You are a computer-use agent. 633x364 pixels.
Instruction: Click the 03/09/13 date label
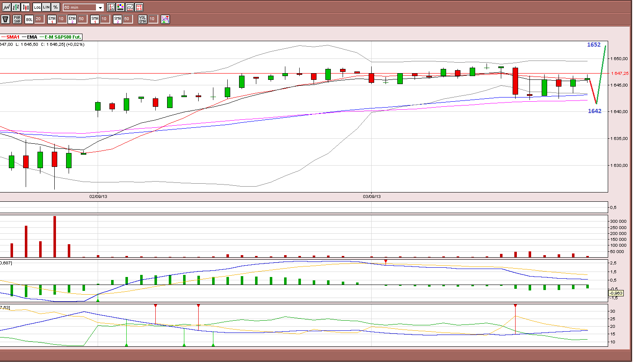[x=372, y=196]
